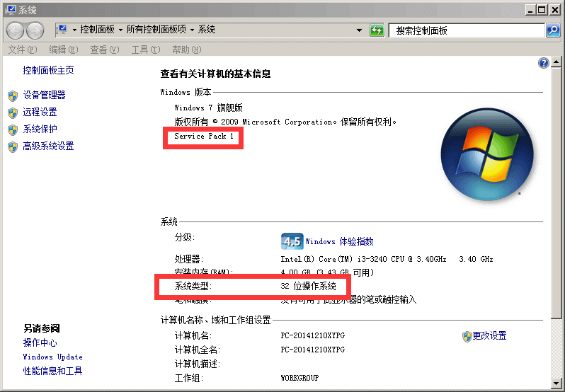Open 高级系统设置 link

(x=49, y=146)
